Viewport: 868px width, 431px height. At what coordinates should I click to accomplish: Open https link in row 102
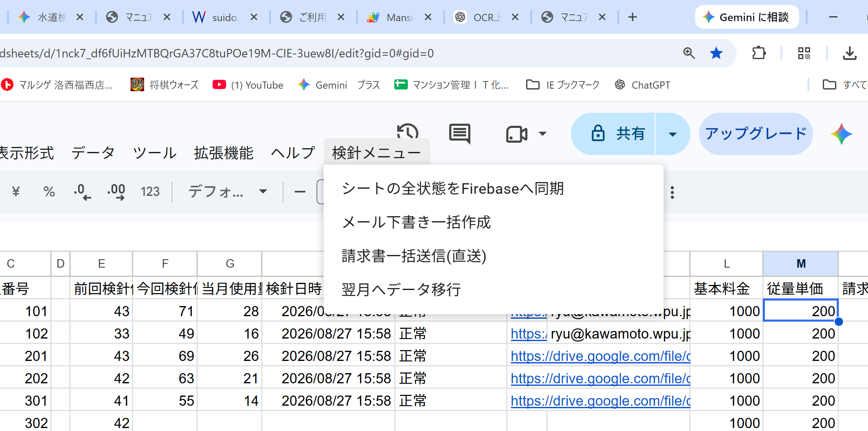coord(529,333)
